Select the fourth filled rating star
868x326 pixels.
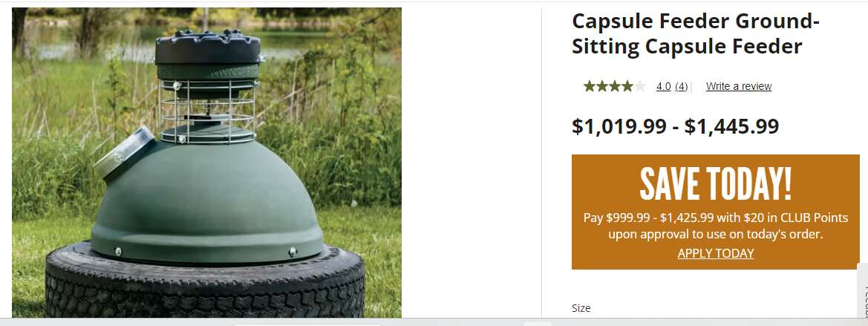point(627,86)
